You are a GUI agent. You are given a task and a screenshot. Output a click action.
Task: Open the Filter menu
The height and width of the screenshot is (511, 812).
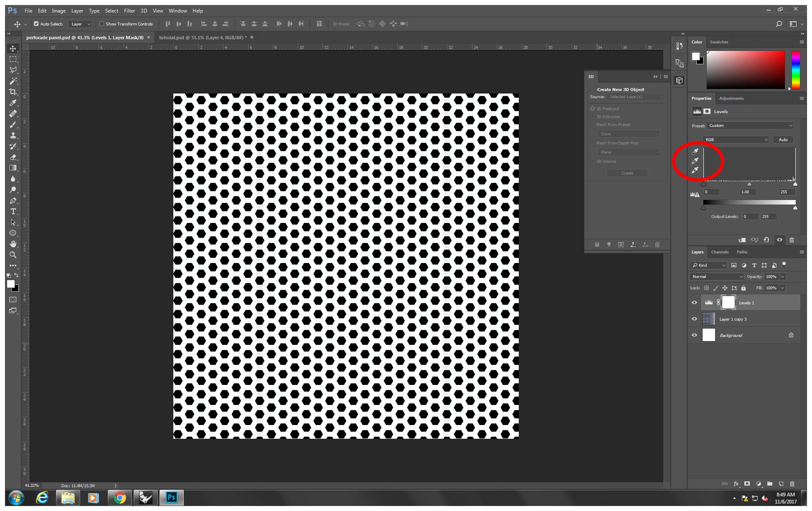[x=129, y=11]
